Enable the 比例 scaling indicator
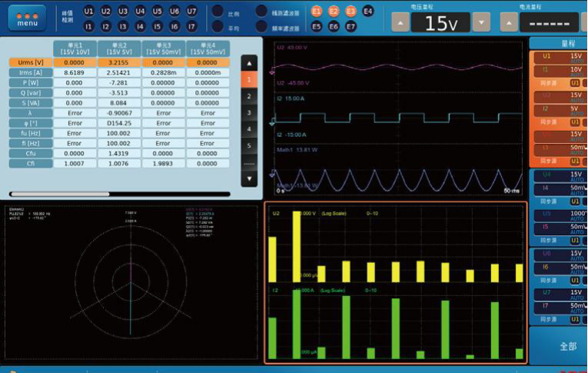588x373 pixels. coord(218,12)
